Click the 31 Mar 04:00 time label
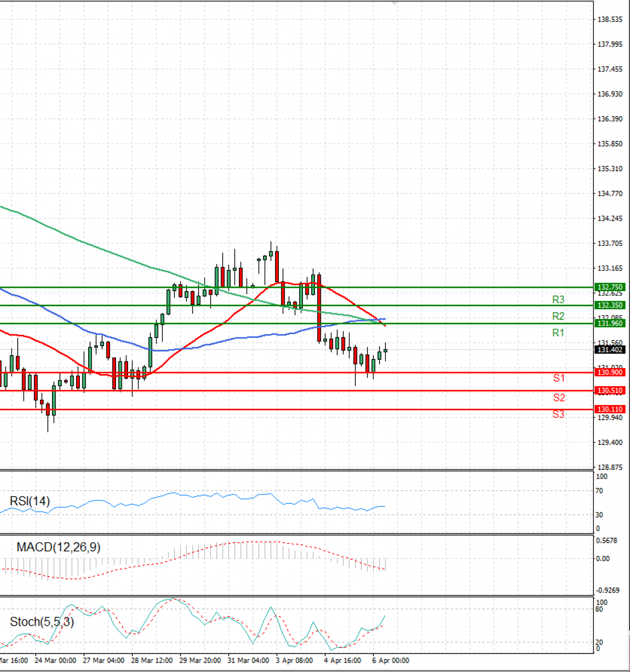Viewport: 630px width, 672px height. (x=249, y=660)
